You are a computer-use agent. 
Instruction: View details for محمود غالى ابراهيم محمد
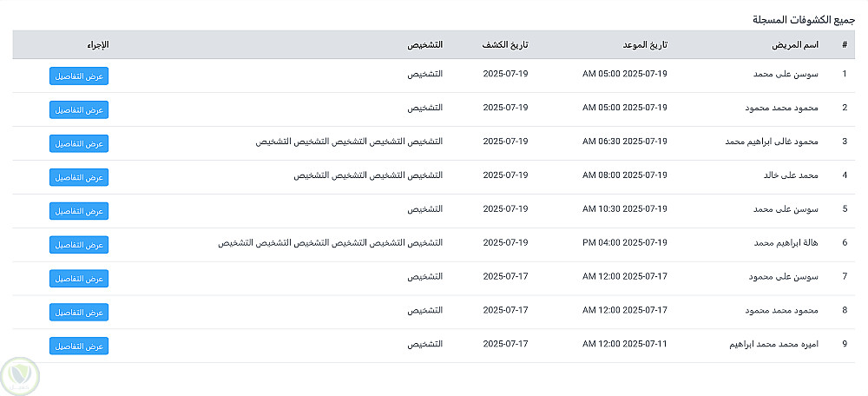(79, 143)
